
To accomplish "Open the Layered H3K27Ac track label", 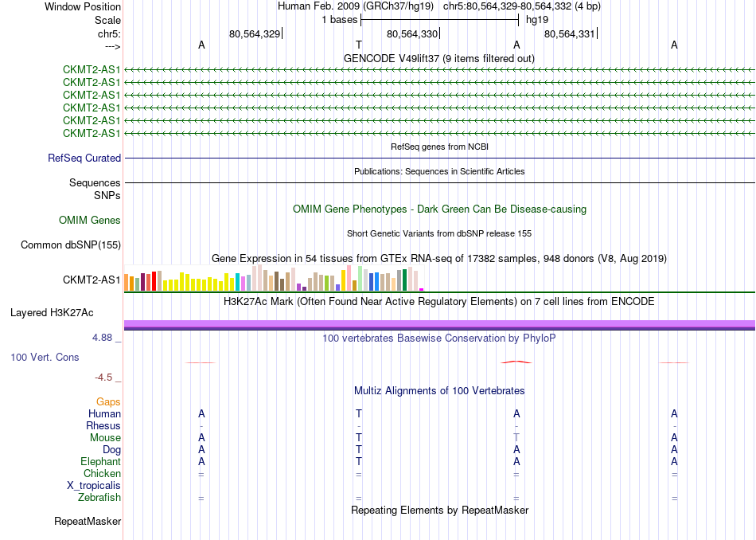I will tap(52, 313).
